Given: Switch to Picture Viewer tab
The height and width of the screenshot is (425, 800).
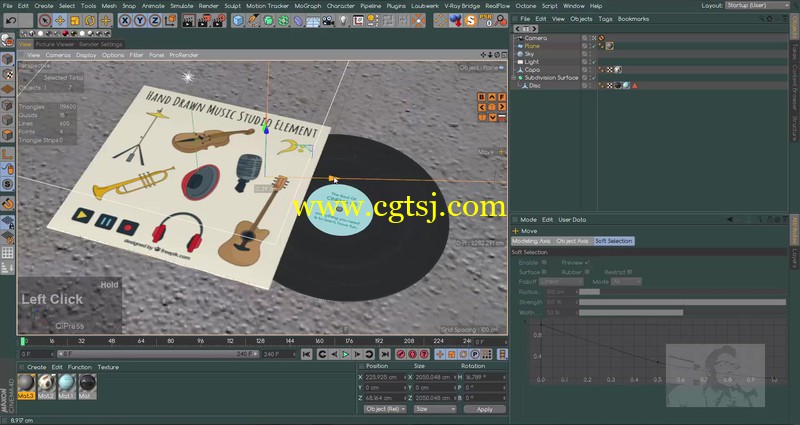Looking at the screenshot, I should pyautogui.click(x=55, y=44).
